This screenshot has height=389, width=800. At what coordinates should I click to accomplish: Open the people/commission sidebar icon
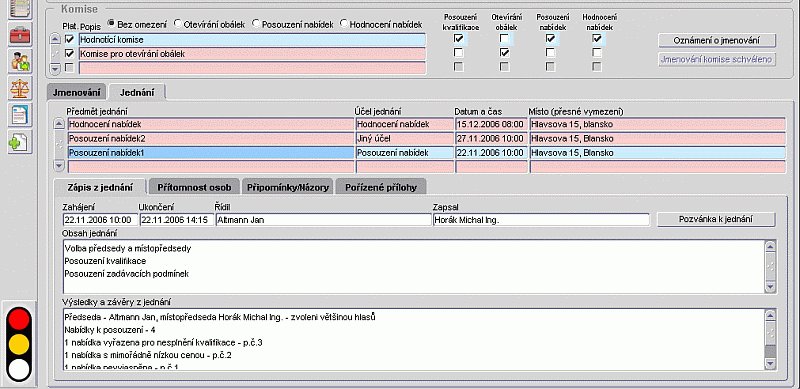(20, 62)
